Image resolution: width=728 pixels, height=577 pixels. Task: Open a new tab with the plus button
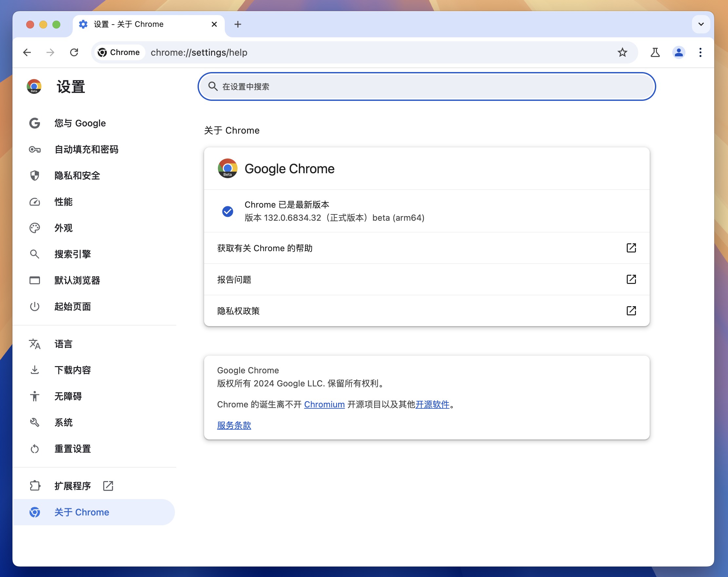(x=238, y=24)
